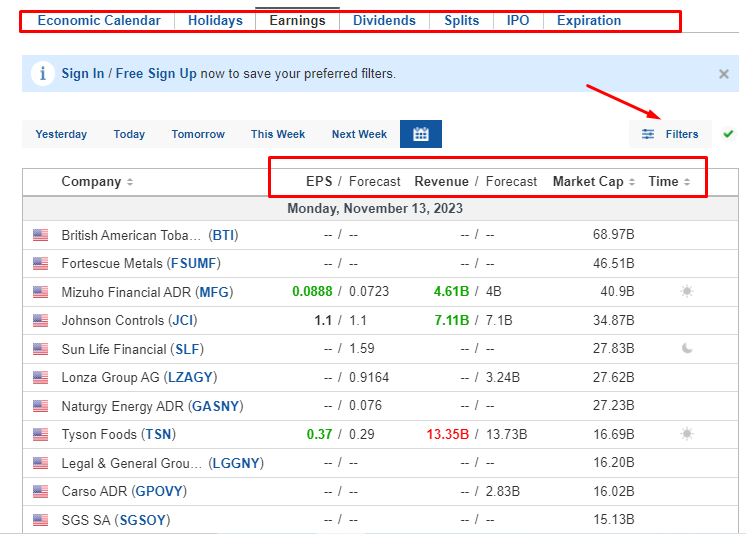Screen dimensions: 746x534
Task: Show Today's earnings
Action: point(129,134)
